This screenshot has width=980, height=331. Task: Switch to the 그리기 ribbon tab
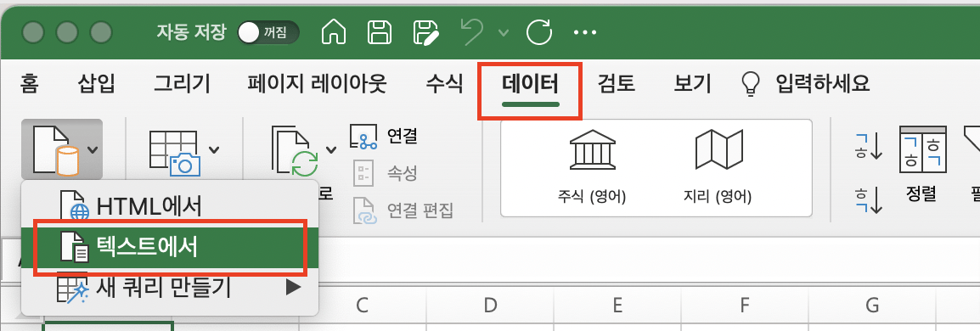[182, 83]
